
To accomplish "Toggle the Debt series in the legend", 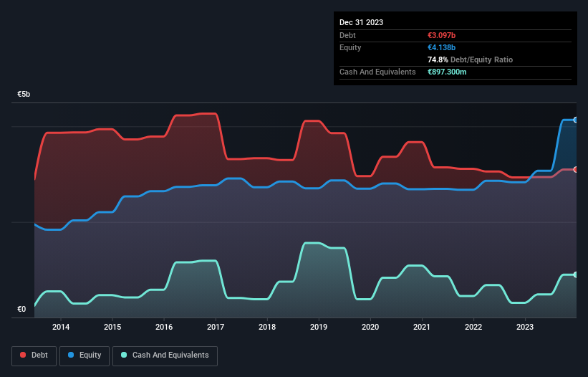I will tap(34, 355).
